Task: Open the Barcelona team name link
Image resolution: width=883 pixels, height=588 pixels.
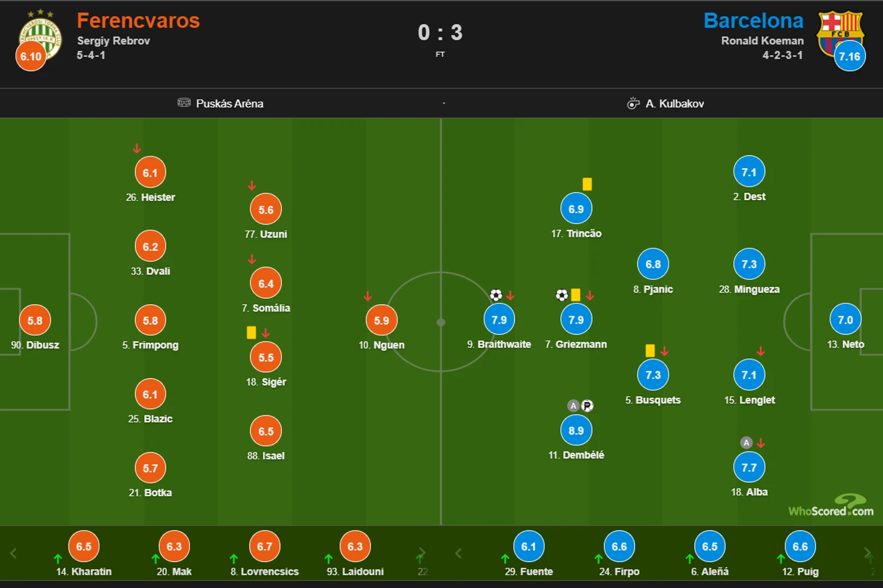Action: click(x=754, y=21)
